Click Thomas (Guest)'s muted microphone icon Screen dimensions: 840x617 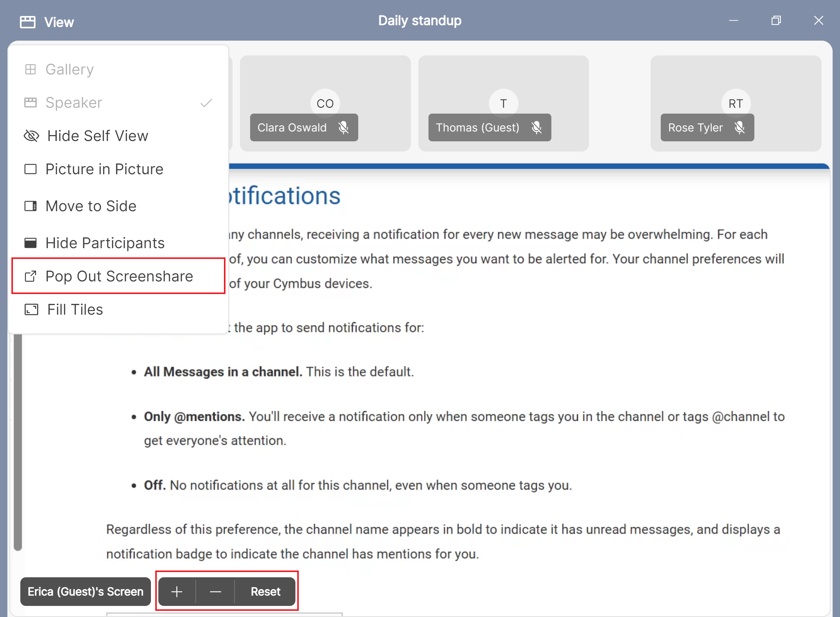click(x=536, y=128)
